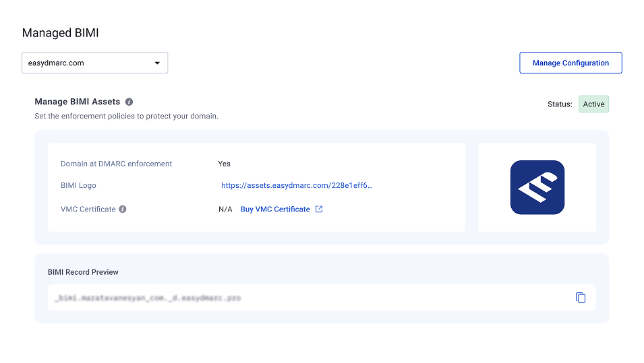
Task: Click the Managed BIMI heading
Action: coord(61,33)
